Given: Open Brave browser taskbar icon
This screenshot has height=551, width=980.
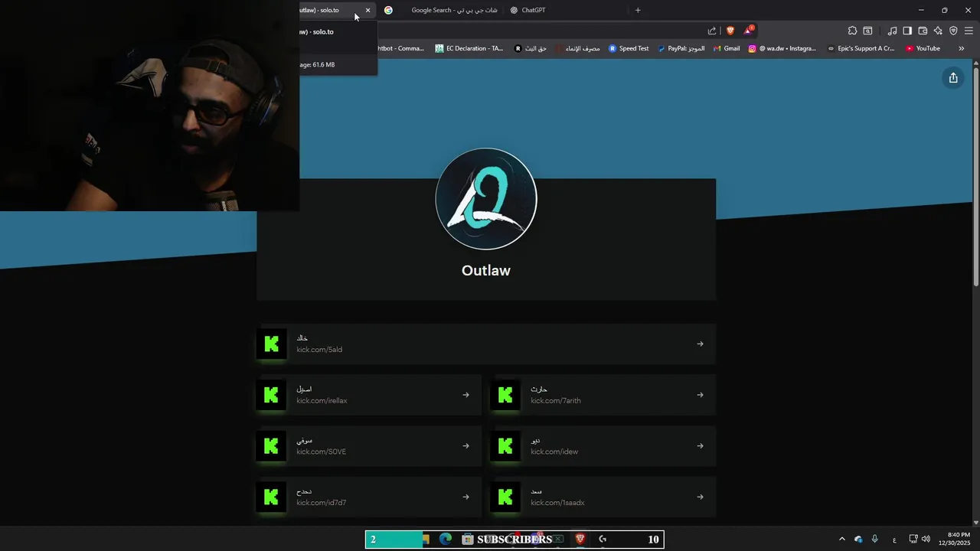Looking at the screenshot, I should click(x=580, y=540).
